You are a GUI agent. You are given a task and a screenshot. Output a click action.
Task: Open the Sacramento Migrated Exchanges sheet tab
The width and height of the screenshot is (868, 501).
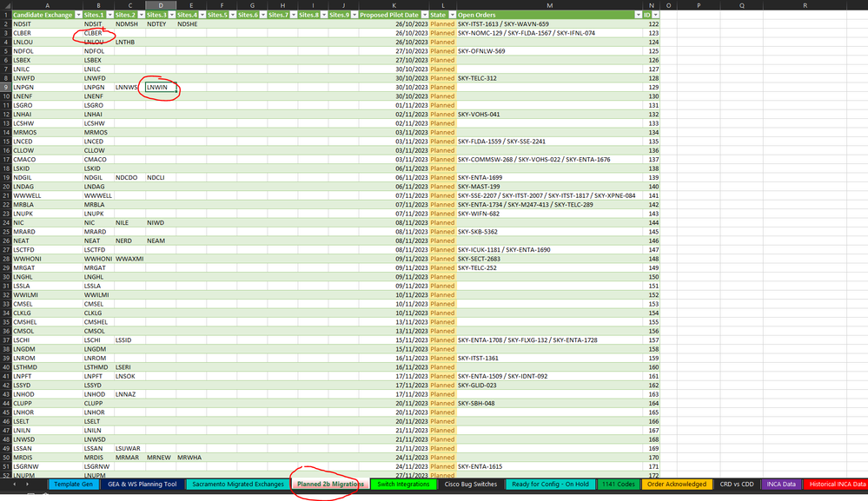click(x=238, y=485)
